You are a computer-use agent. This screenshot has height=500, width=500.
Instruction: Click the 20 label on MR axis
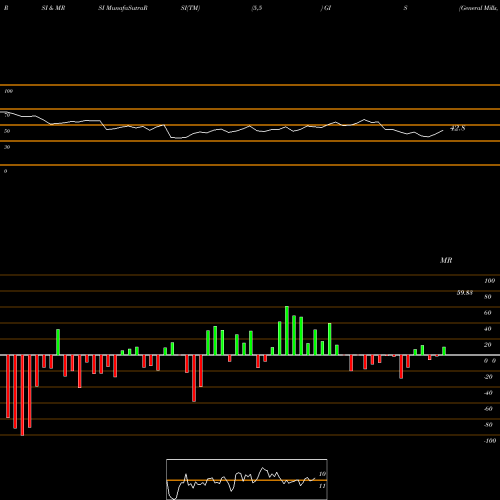tap(488, 345)
